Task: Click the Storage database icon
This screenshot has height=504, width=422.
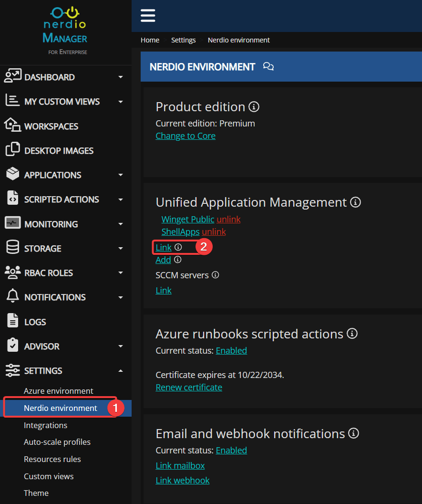Action: (13, 247)
